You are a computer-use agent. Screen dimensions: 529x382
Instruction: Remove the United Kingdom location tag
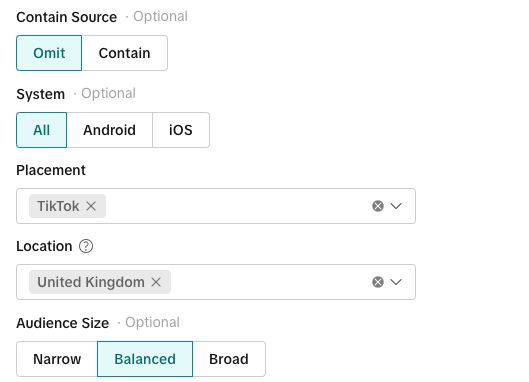156,282
